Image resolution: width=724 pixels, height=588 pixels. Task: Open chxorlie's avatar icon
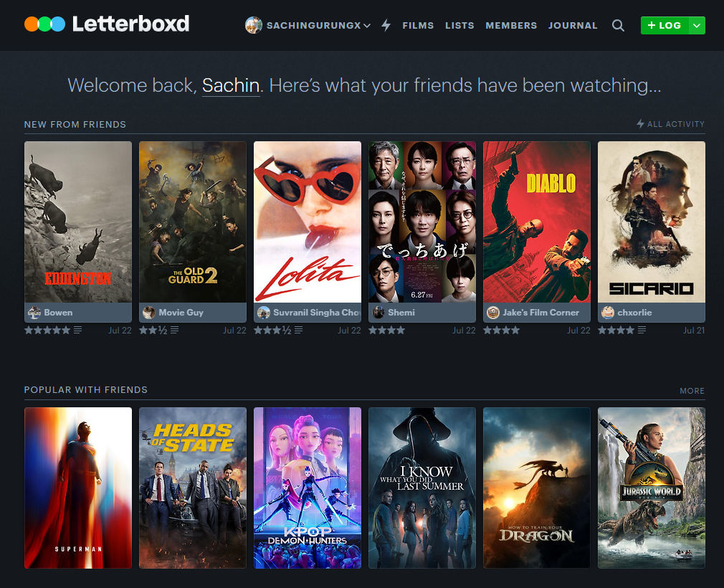coord(608,313)
